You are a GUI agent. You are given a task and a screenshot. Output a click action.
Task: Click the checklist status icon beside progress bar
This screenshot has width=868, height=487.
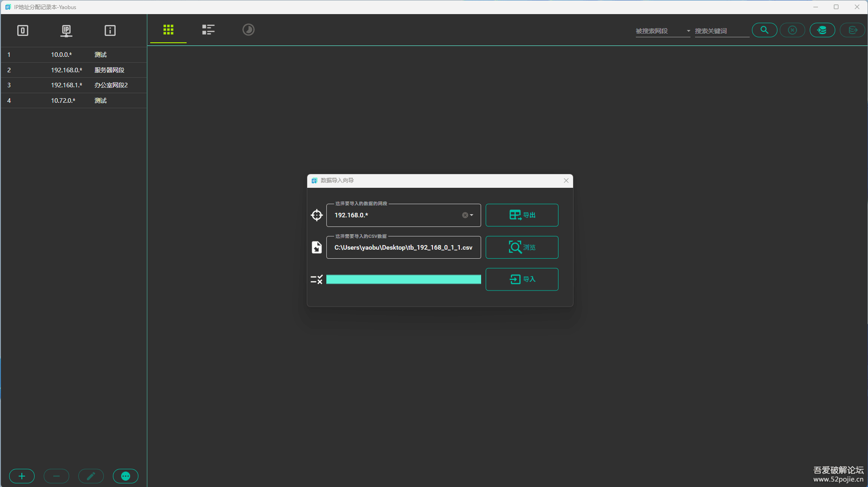[317, 279]
